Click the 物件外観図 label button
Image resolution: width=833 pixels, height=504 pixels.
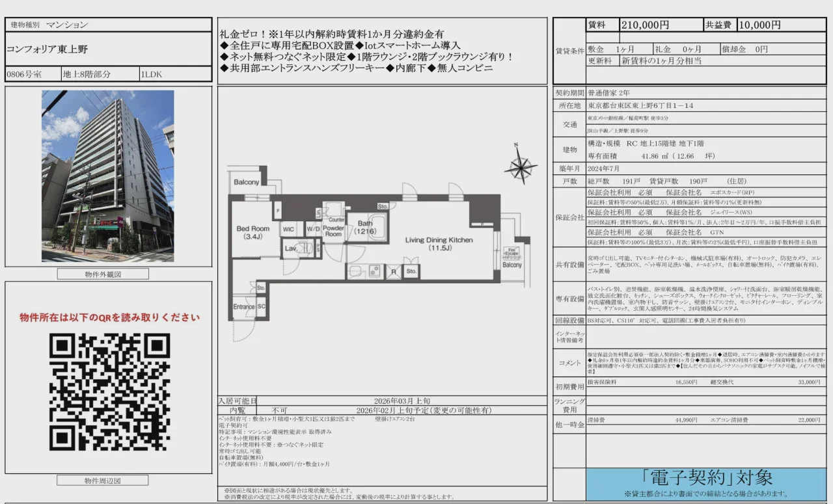(103, 274)
